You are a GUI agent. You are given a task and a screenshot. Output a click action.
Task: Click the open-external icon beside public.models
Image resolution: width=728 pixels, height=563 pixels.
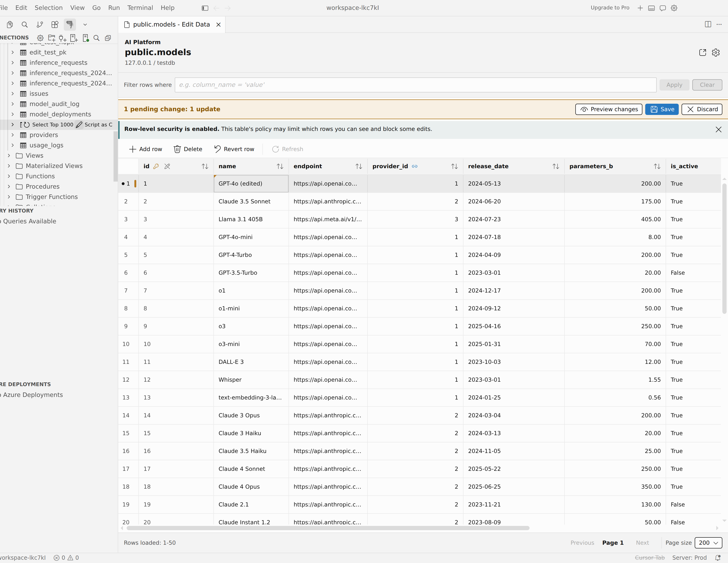click(x=703, y=52)
